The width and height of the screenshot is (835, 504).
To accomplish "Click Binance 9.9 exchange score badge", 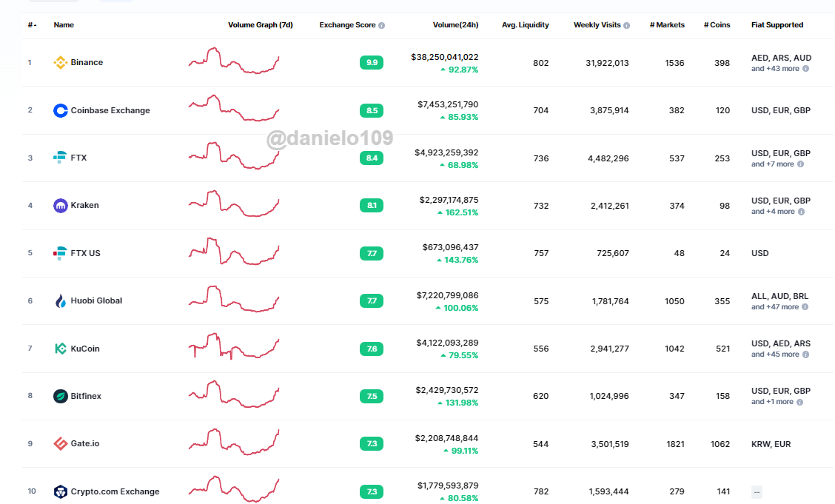I will point(371,63).
